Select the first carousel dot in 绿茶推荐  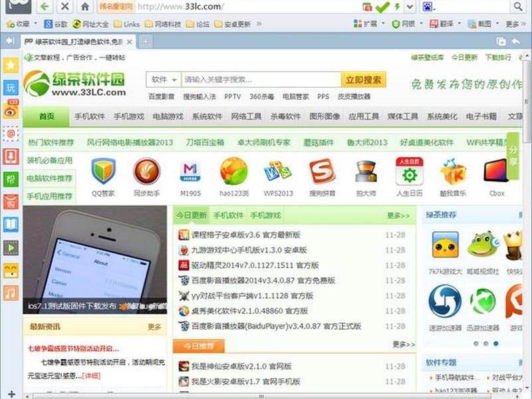(x=476, y=344)
